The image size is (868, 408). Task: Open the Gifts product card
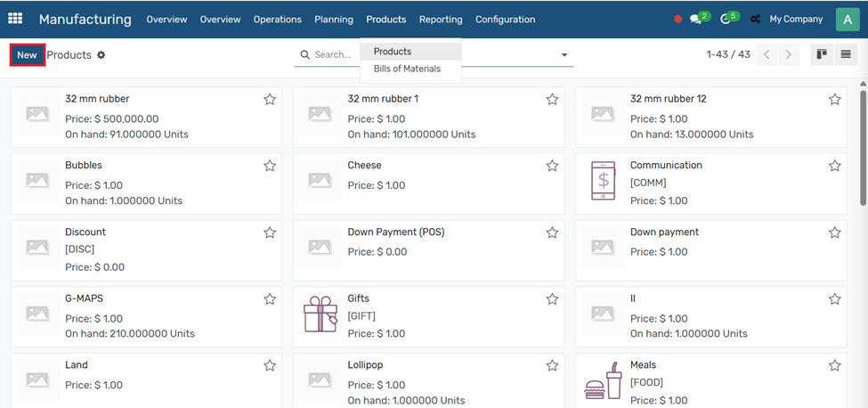pos(427,316)
